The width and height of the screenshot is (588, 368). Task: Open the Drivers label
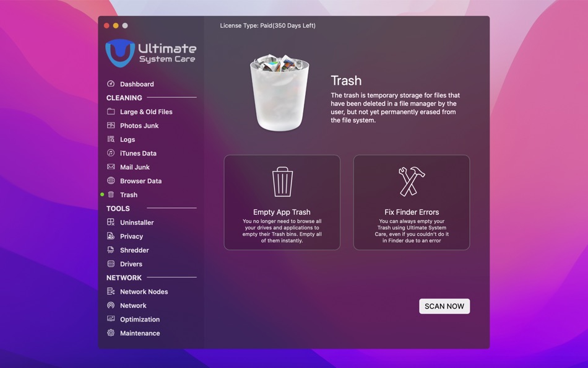(x=131, y=264)
